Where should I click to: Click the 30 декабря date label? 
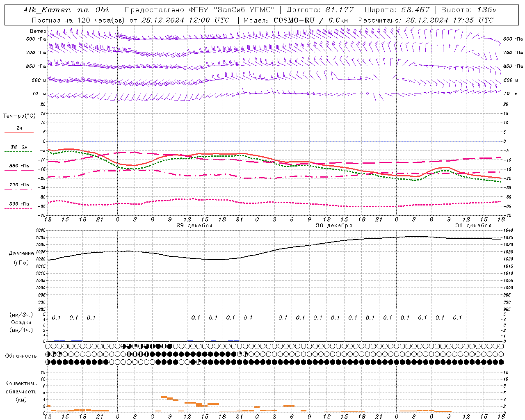334,225
